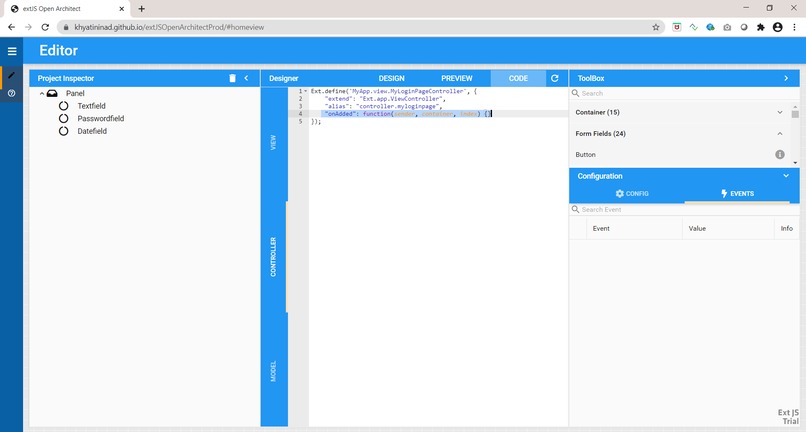Click the browser address bar URL
This screenshot has width=806, height=432.
(x=169, y=27)
